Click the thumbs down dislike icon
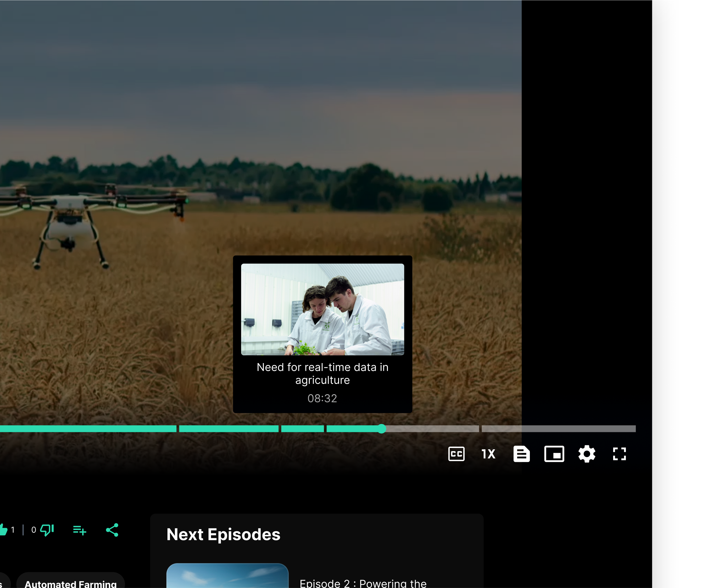 [47, 530]
